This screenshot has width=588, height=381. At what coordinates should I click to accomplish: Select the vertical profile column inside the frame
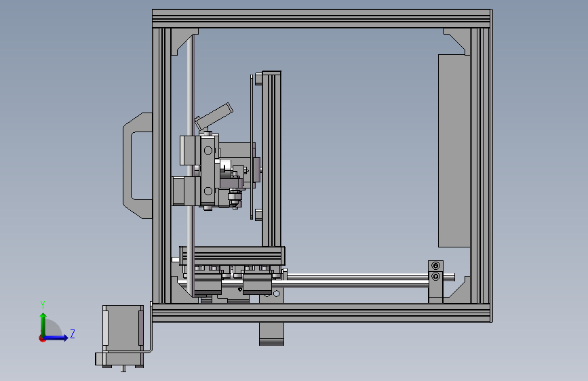[271, 159]
